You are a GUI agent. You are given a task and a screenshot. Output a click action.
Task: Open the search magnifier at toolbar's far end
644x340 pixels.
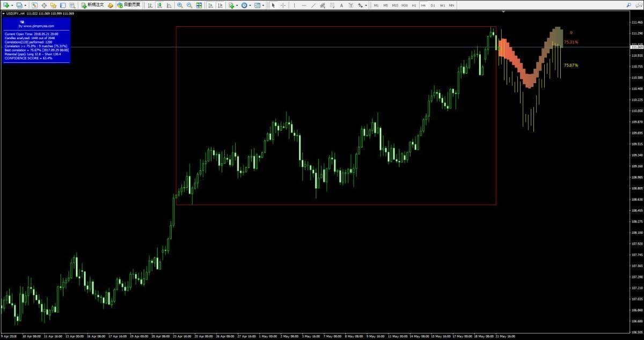628,5
